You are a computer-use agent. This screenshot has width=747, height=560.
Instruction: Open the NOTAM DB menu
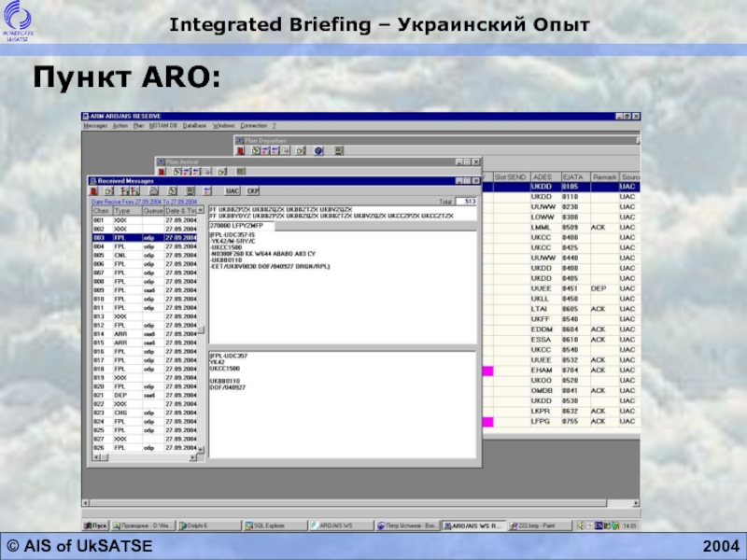coord(163,125)
